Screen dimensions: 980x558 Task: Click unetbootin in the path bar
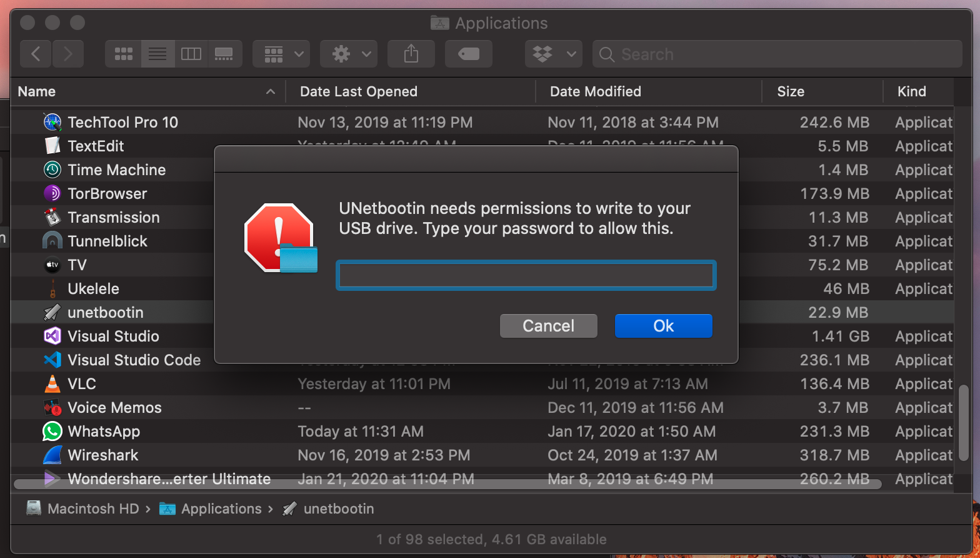[328, 509]
